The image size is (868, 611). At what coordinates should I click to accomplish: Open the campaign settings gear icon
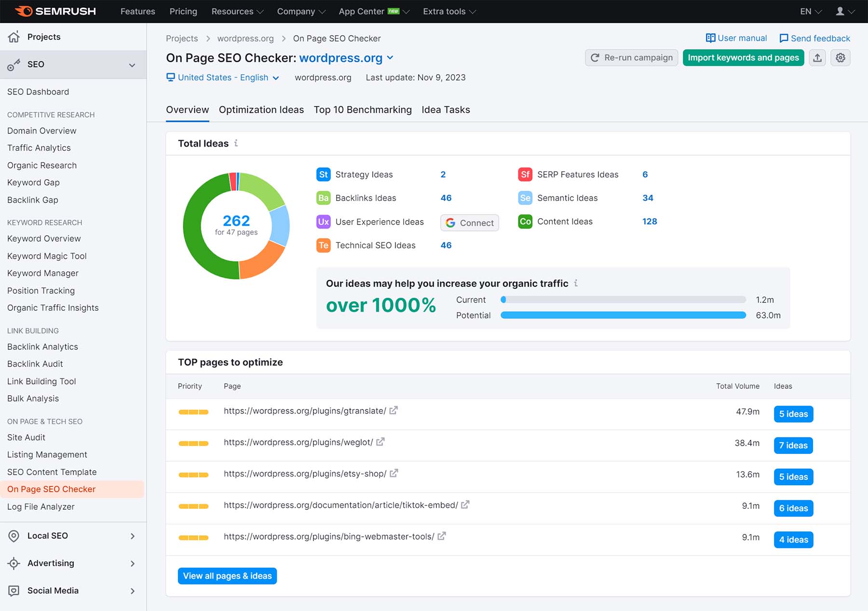(x=840, y=58)
